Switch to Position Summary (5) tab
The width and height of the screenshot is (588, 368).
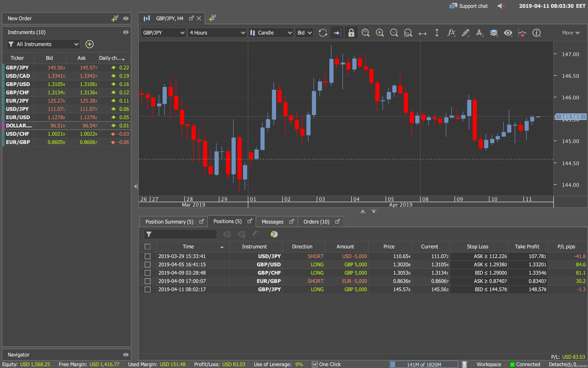173,222
